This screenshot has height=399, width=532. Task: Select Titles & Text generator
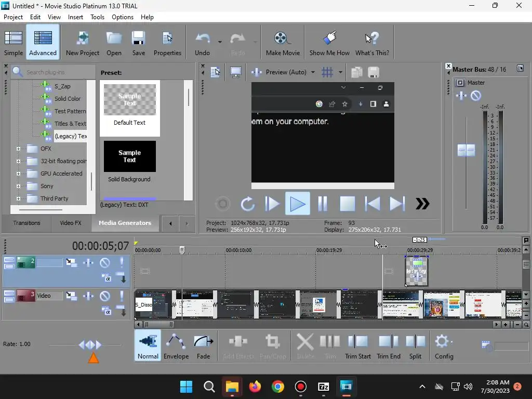point(70,124)
